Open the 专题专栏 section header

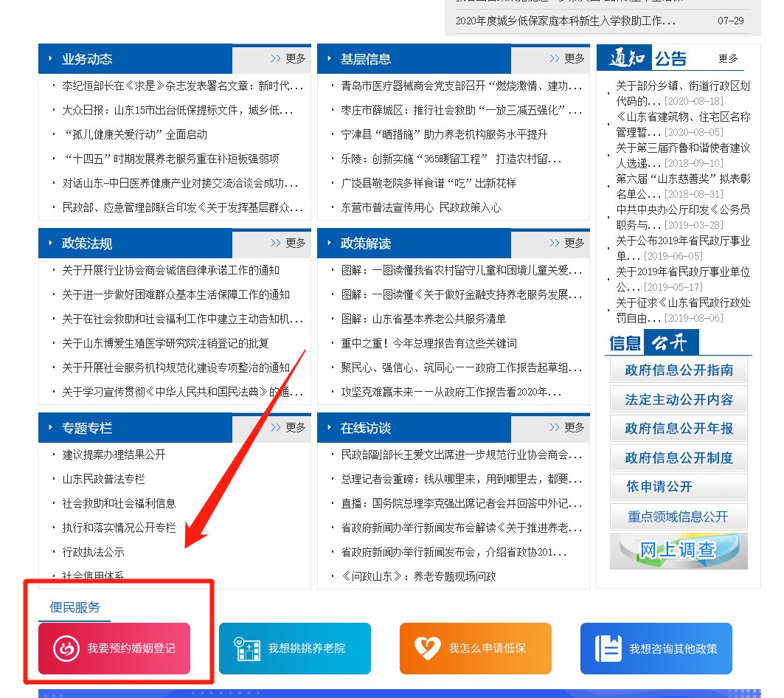87,428
